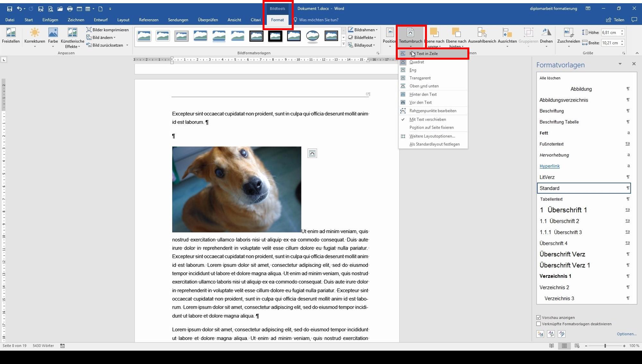Open Formatvorlagen pane options dropdown arrow
The image size is (642, 364).
coord(620,64)
